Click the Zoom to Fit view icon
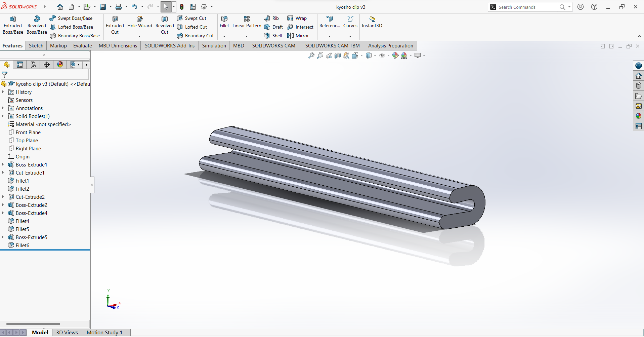The height and width of the screenshot is (337, 644). tap(311, 55)
